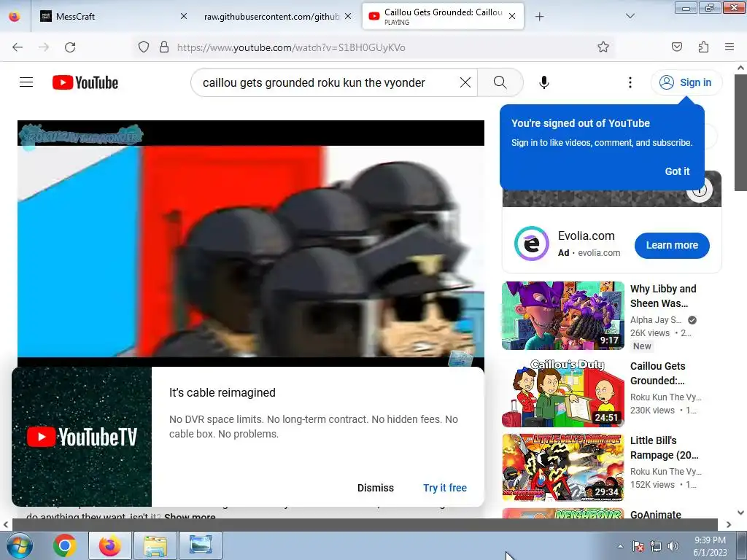Switch to Firefox in the taskbar
Image resolution: width=747 pixels, height=560 pixels.
point(109,545)
